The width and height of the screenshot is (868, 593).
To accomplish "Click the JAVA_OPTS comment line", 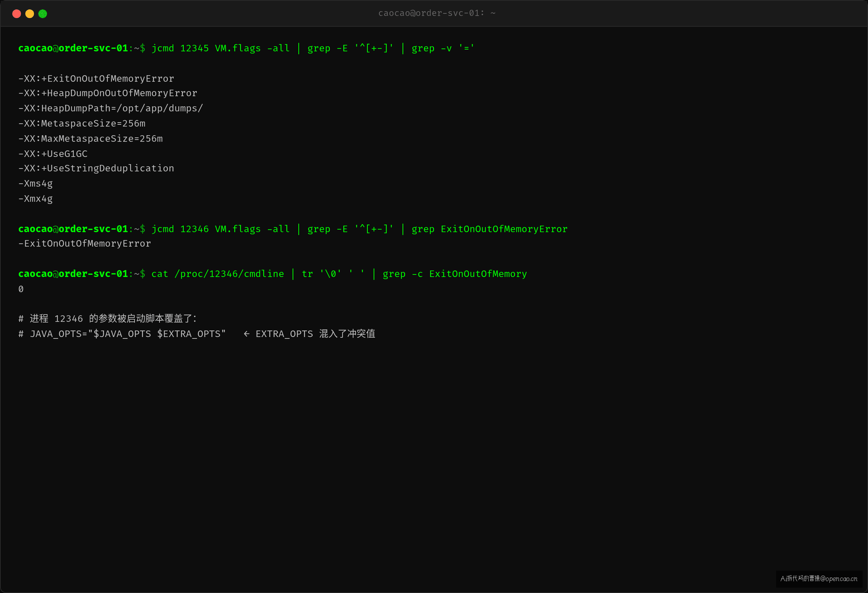I will (196, 334).
